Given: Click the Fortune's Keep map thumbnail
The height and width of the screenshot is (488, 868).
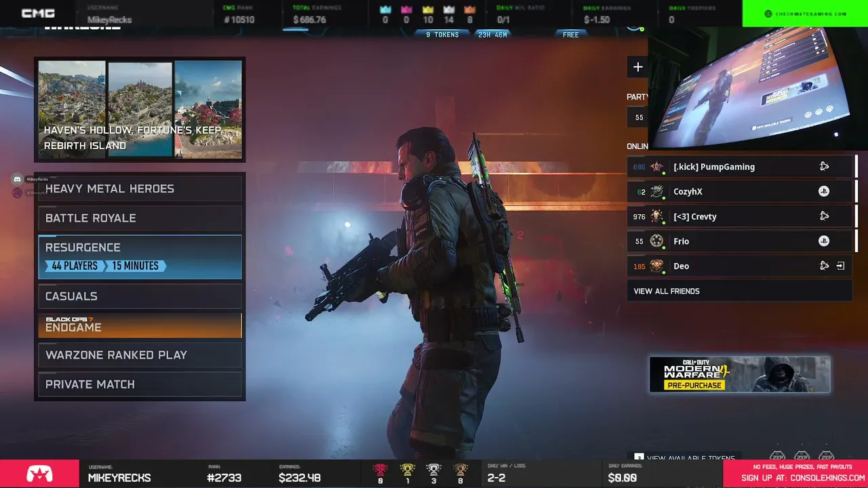Looking at the screenshot, I should pyautogui.click(x=140, y=109).
